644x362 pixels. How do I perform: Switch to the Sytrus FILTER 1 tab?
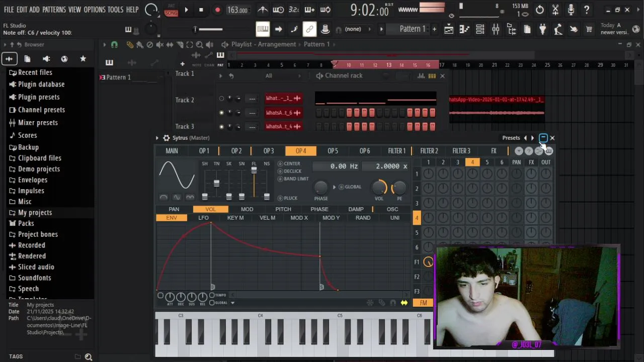point(396,151)
